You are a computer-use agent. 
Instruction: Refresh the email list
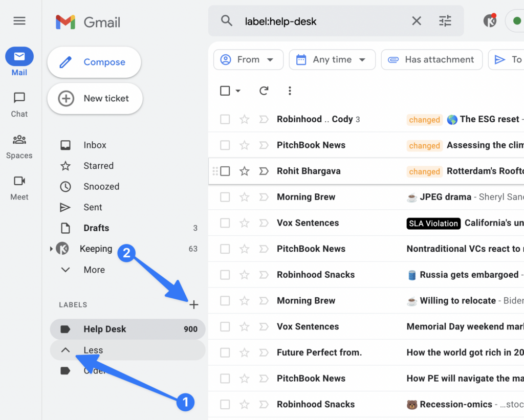(264, 91)
